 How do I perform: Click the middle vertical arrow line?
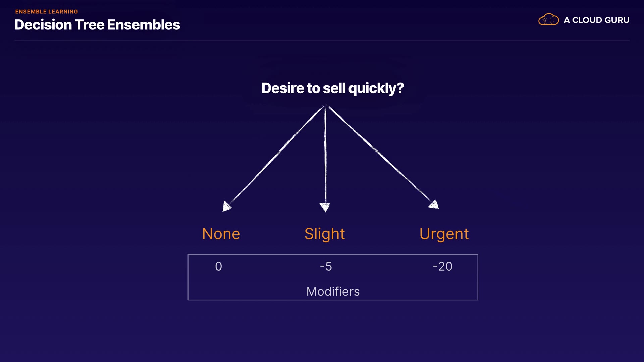pyautogui.click(x=325, y=154)
